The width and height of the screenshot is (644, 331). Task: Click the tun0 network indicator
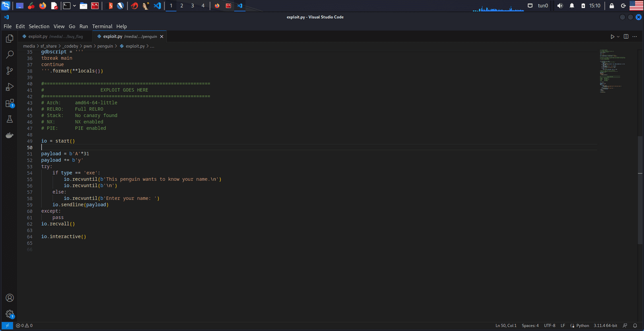pos(543,6)
